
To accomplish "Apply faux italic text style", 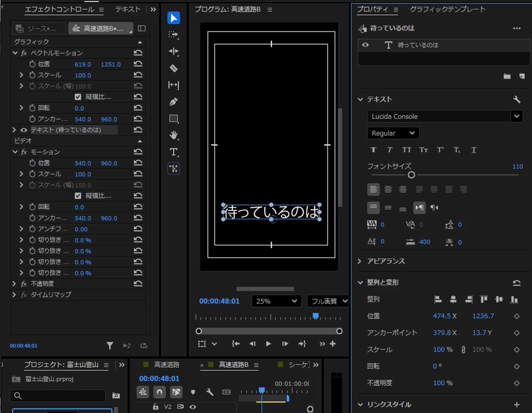I will click(390, 150).
